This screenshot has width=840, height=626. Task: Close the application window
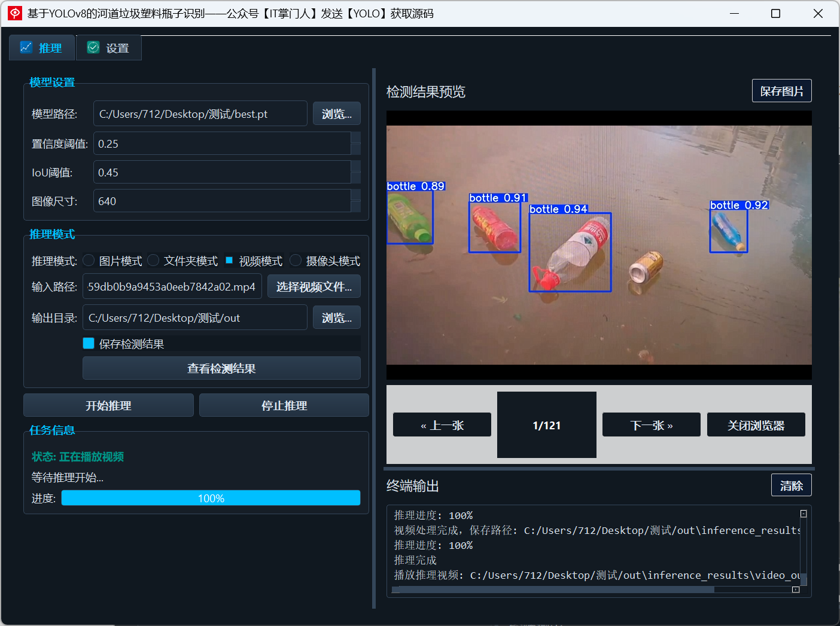click(818, 13)
